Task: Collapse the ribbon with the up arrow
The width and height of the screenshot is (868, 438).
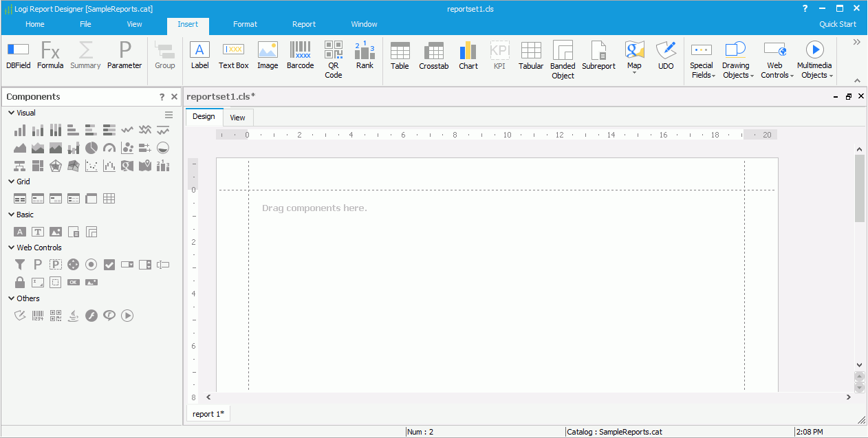Action: [857, 80]
